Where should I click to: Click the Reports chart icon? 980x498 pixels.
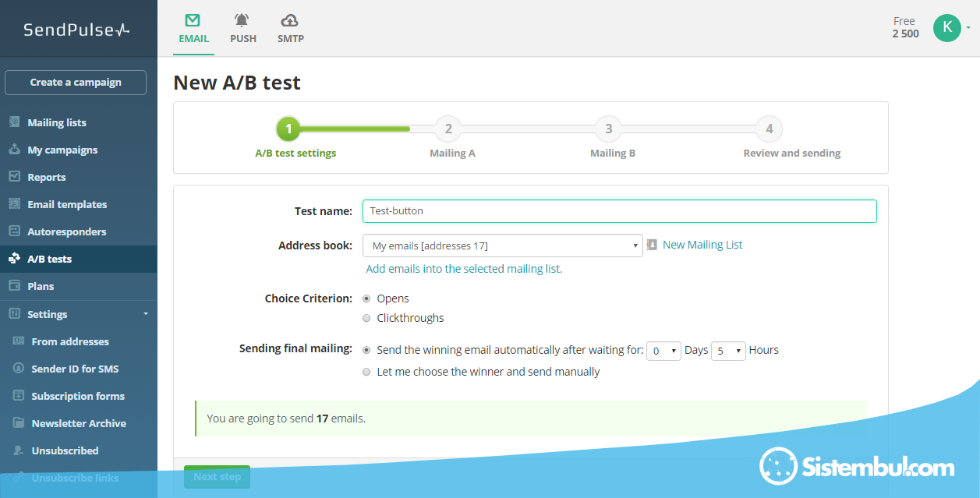point(14,177)
